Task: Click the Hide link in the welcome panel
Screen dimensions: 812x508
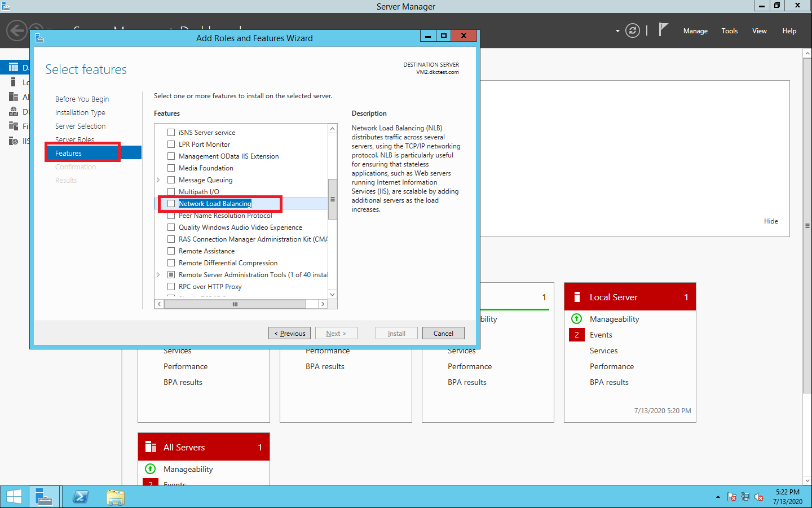Action: click(x=771, y=221)
